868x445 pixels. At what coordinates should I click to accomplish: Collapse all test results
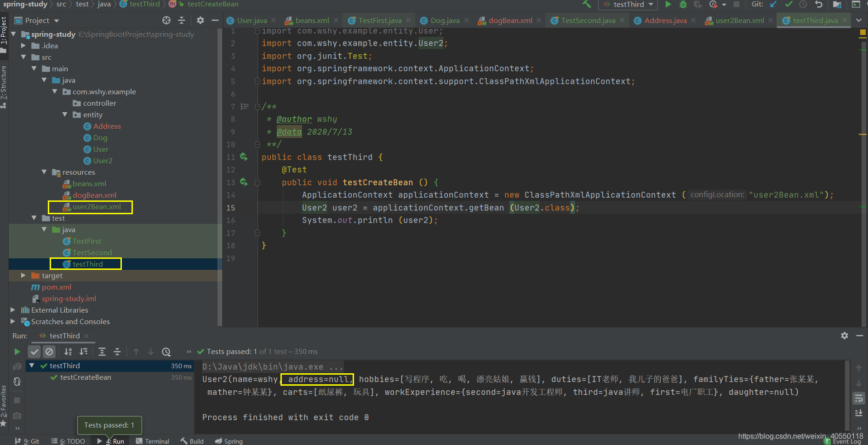(x=117, y=352)
